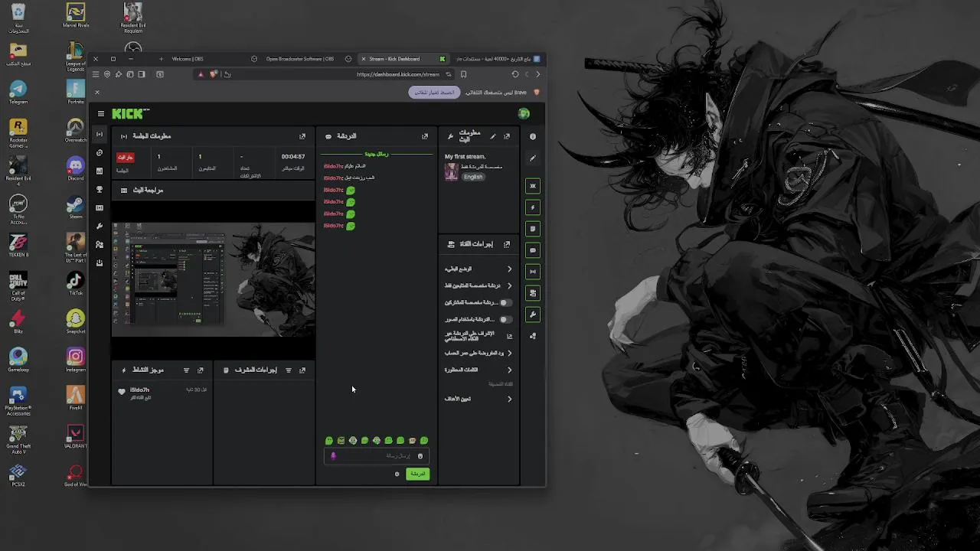Open the profile avatar menu in Kick
Screen dimensions: 980x551
524,114
